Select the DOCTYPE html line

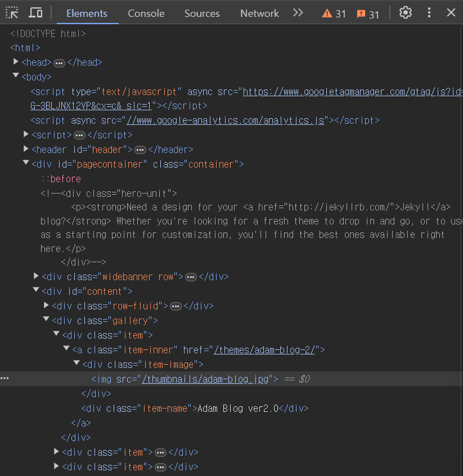(x=48, y=34)
